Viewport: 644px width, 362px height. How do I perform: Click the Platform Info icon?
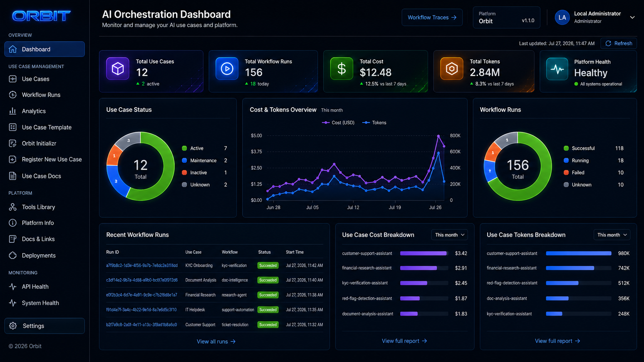[x=13, y=223]
